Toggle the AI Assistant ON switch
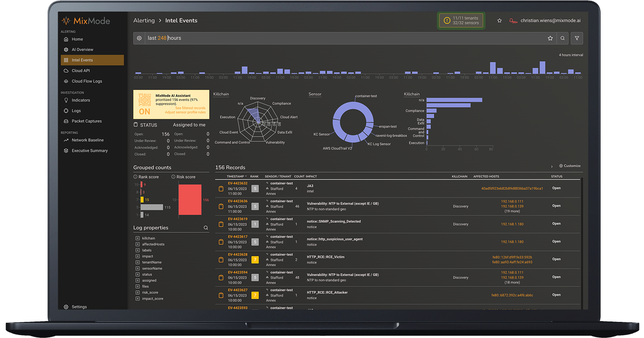 point(145,111)
